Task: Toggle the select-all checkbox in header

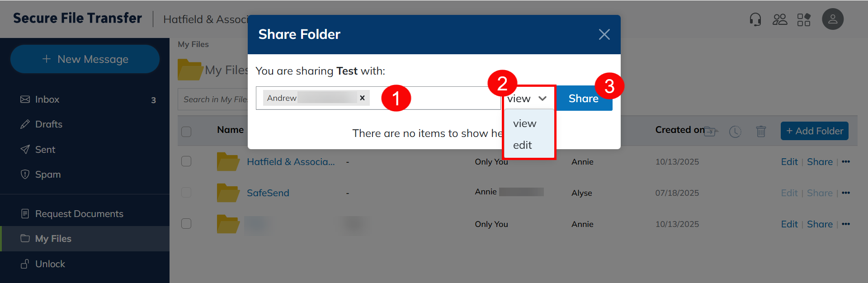Action: [x=186, y=132]
